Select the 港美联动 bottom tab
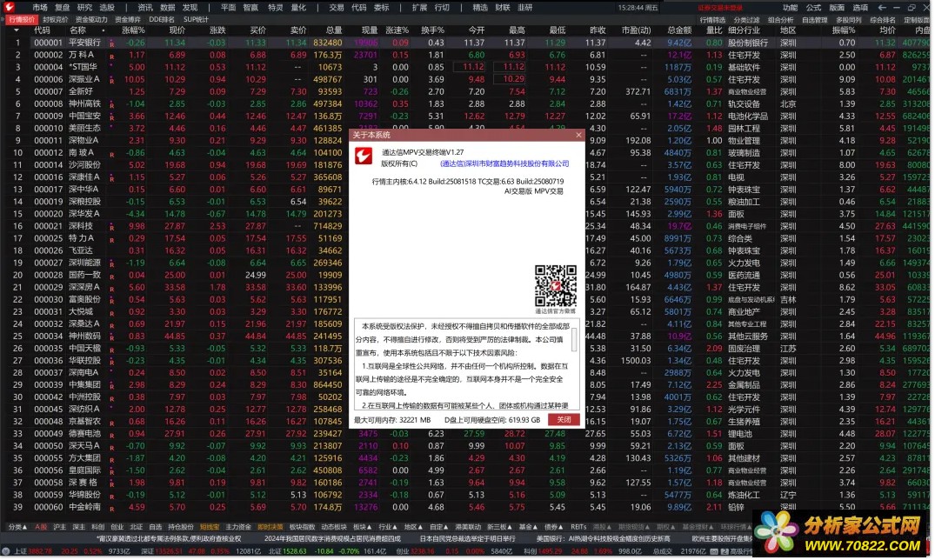The height and width of the screenshot is (560, 935). (468, 527)
